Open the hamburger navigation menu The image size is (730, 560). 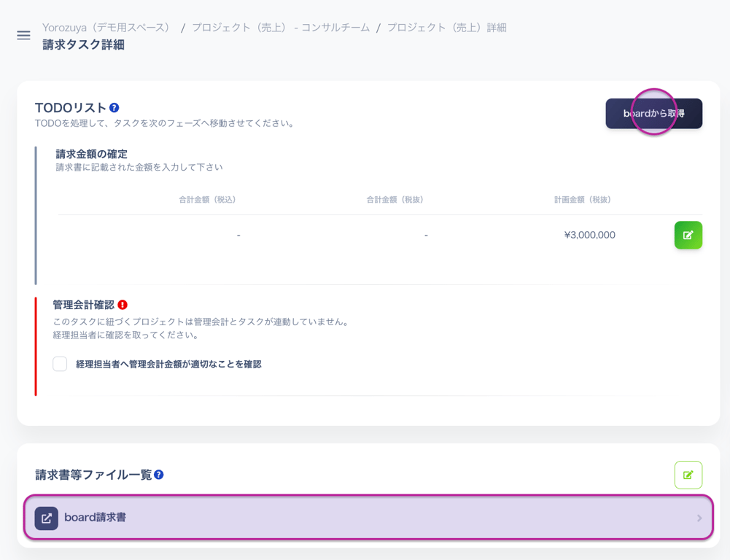(x=24, y=36)
